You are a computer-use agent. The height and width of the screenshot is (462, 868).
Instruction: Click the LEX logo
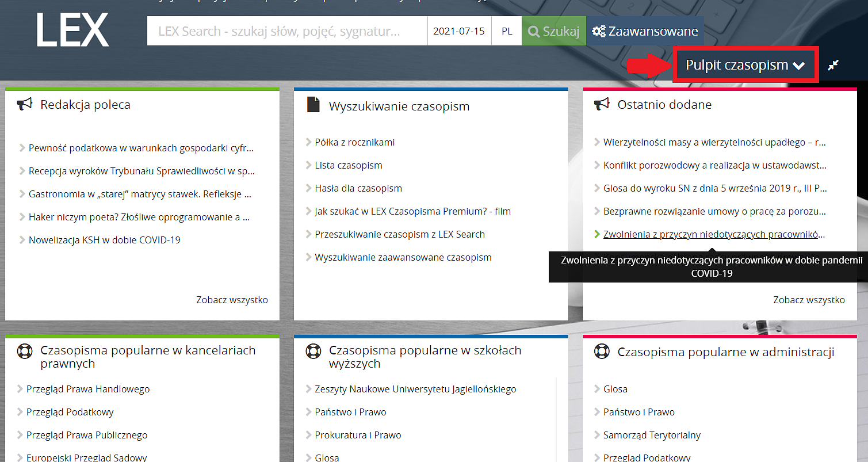pyautogui.click(x=72, y=30)
